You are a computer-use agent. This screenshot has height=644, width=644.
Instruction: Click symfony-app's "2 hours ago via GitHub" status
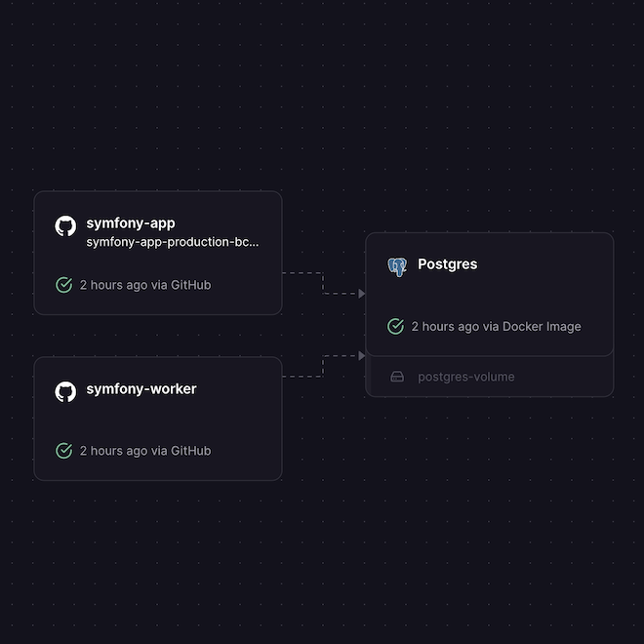pos(145,285)
